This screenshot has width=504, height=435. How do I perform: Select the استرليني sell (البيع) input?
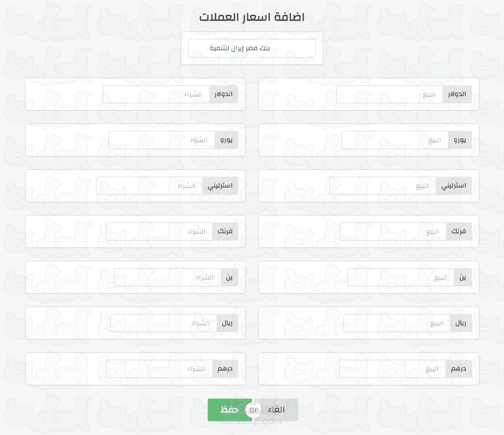(x=382, y=186)
